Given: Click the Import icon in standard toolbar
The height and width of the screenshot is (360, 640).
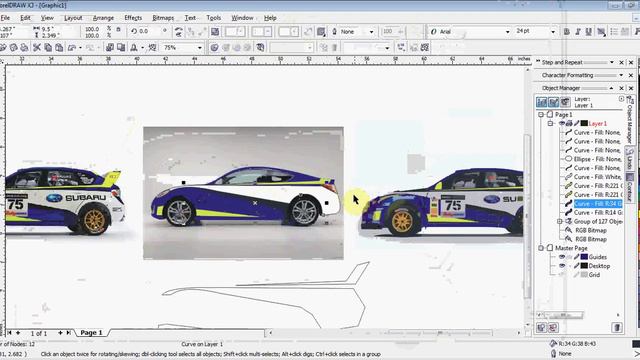Looking at the screenshot, I should click(110, 48).
